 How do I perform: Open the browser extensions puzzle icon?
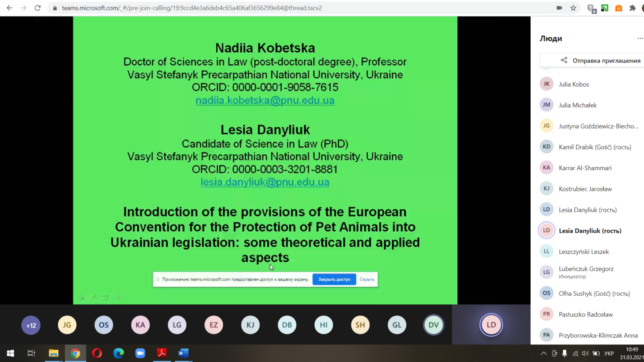(633, 8)
